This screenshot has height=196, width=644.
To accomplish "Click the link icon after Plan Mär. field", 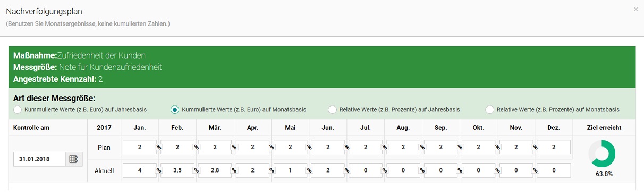I will (234, 148).
